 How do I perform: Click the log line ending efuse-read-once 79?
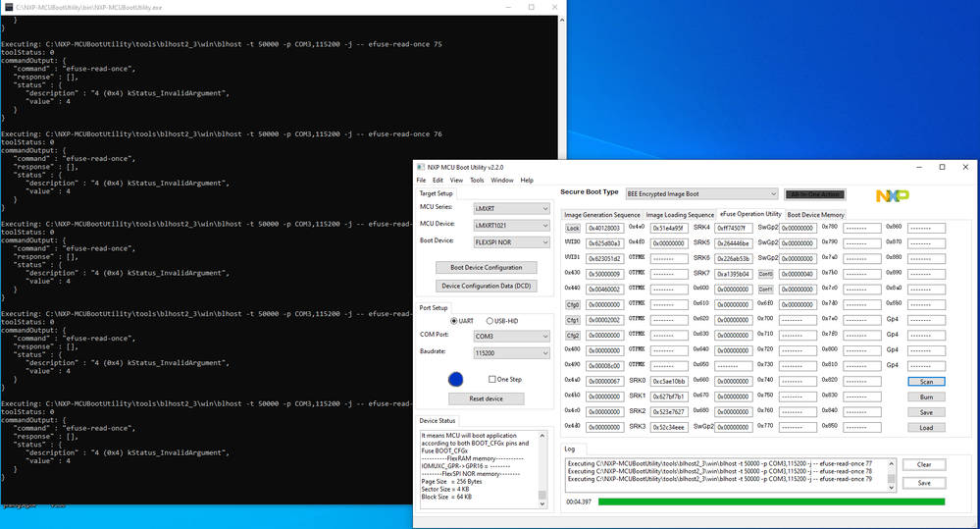tap(719, 479)
